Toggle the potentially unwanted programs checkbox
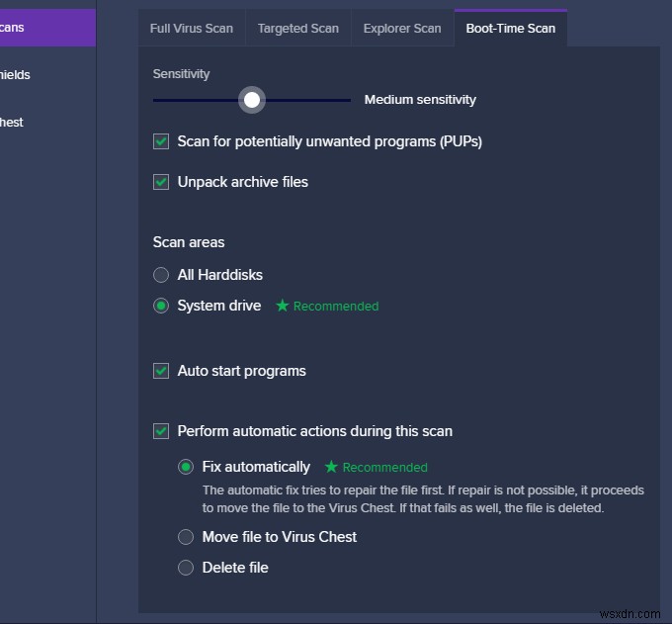Screen dimensions: 672x624 (161, 141)
